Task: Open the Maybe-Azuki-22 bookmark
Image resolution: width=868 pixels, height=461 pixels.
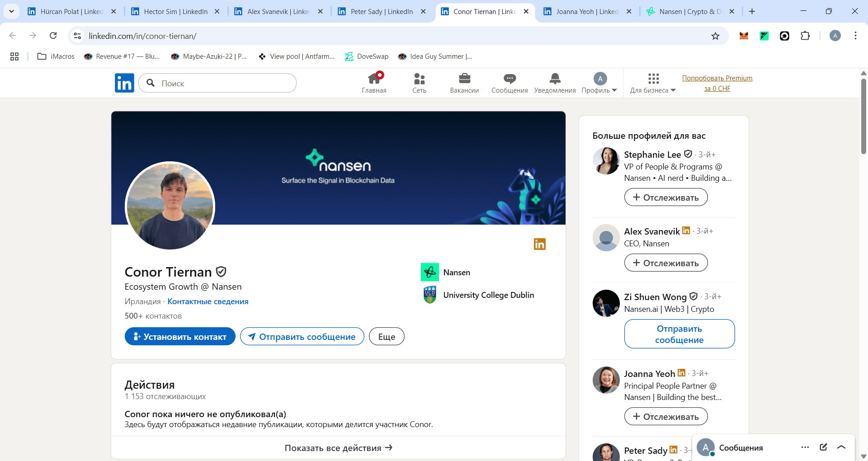Action: tap(209, 56)
